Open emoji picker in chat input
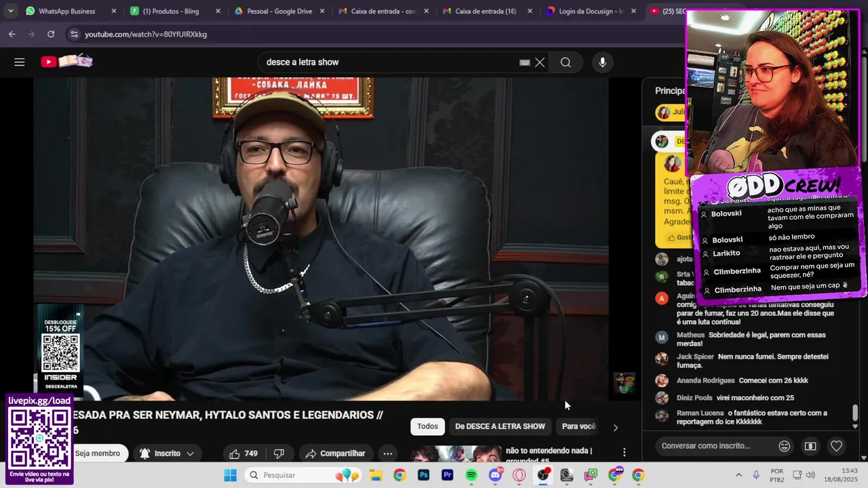 pos(784,446)
